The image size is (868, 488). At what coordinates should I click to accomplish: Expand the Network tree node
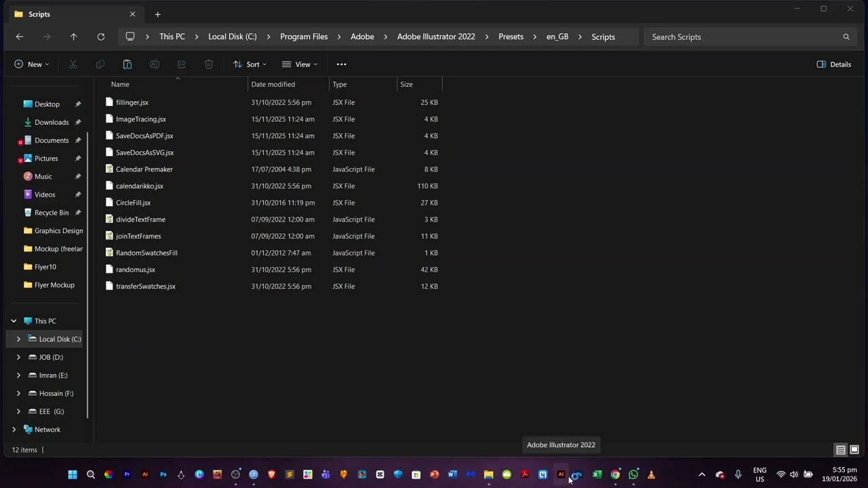point(14,430)
